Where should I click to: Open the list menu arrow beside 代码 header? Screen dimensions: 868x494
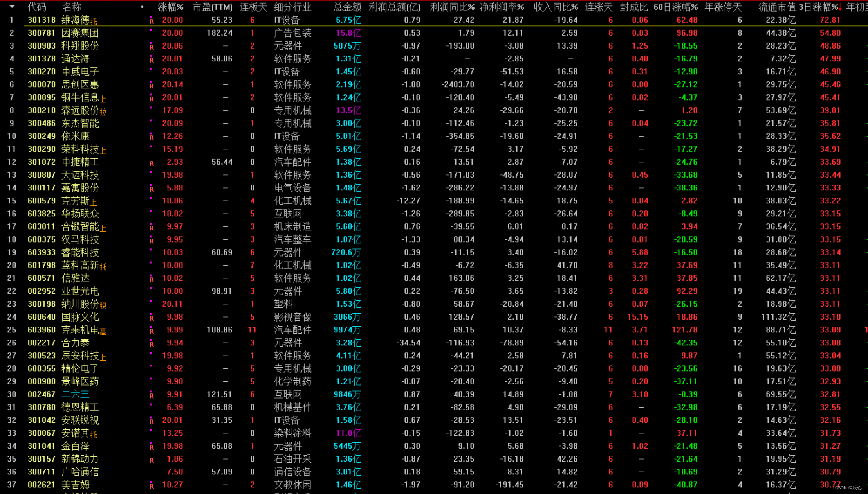click(12, 7)
